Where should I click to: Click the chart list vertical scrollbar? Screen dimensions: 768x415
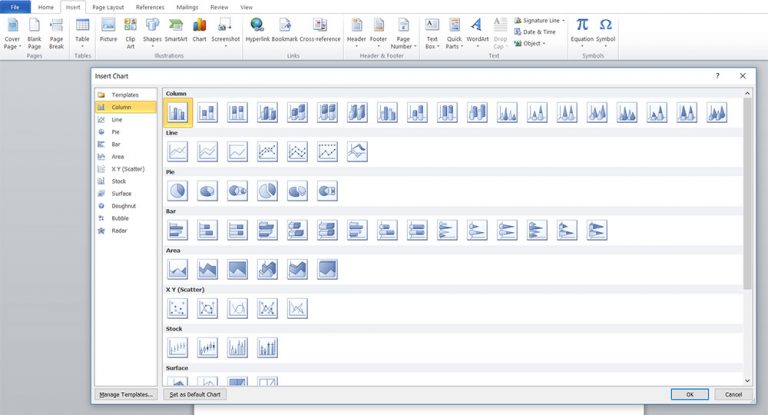tap(748, 200)
